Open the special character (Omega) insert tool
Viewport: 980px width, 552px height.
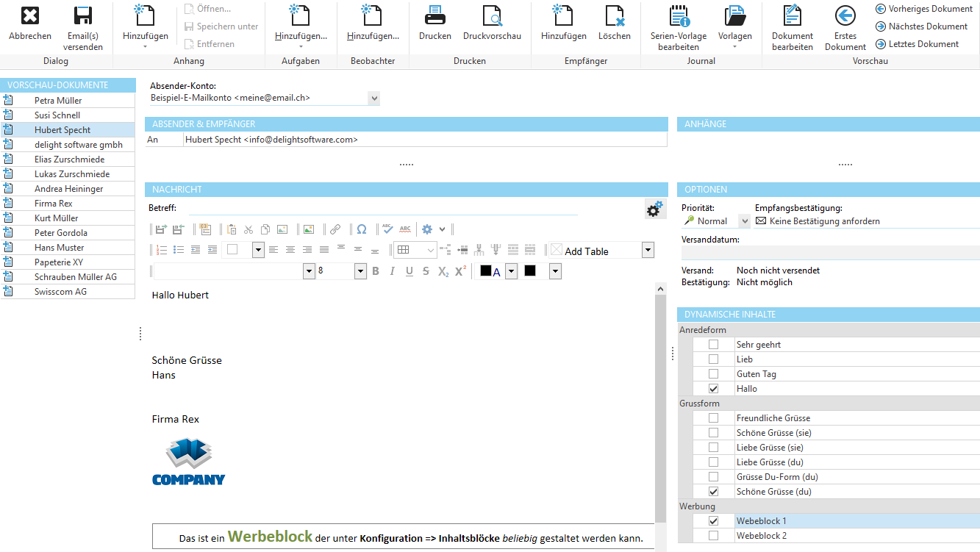coord(361,229)
